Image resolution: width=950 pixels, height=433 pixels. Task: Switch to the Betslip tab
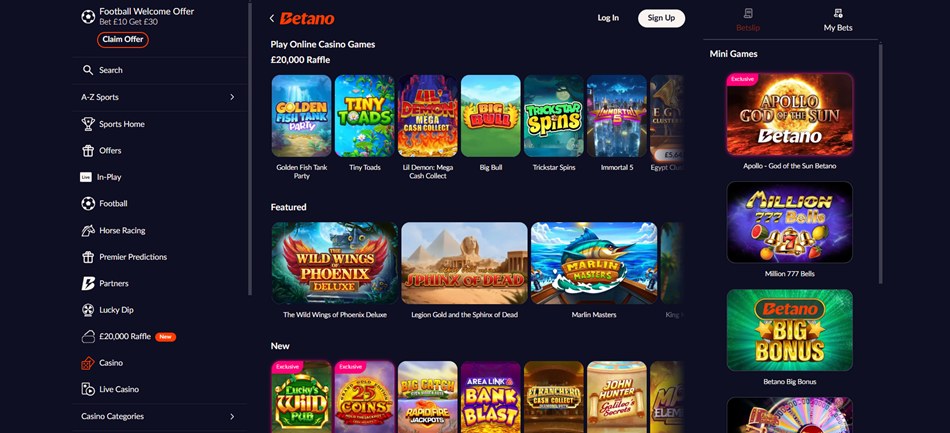pos(748,20)
